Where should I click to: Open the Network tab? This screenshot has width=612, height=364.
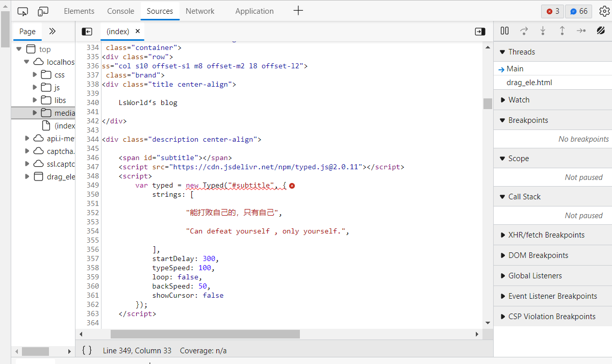pos(200,11)
